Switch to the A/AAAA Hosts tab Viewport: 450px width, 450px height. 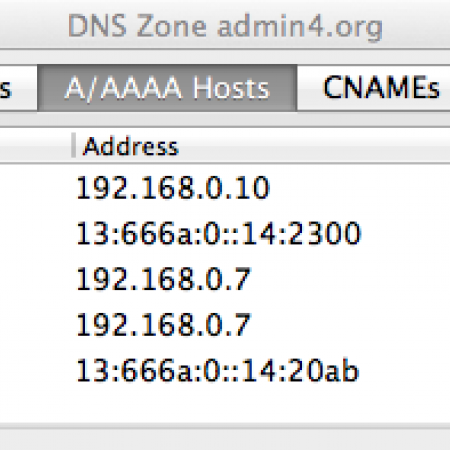click(x=167, y=88)
